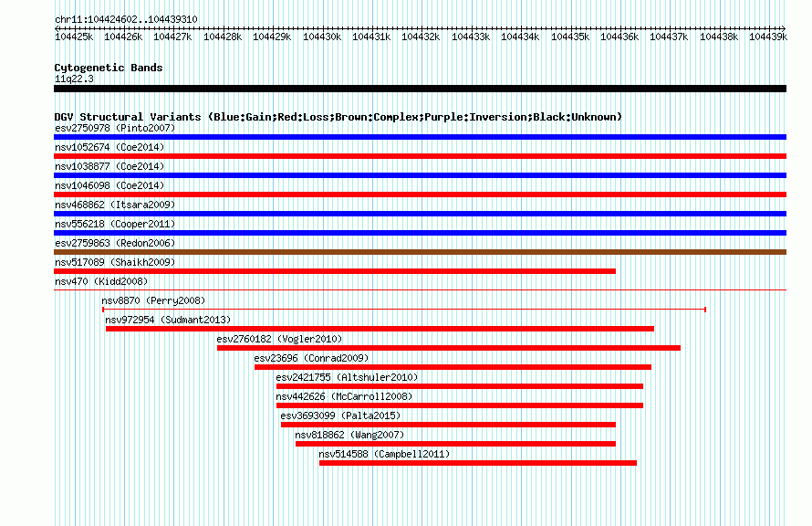The width and height of the screenshot is (812, 526).
Task: Click the nsv972954 (Sudmant2013) label
Action: point(168,320)
